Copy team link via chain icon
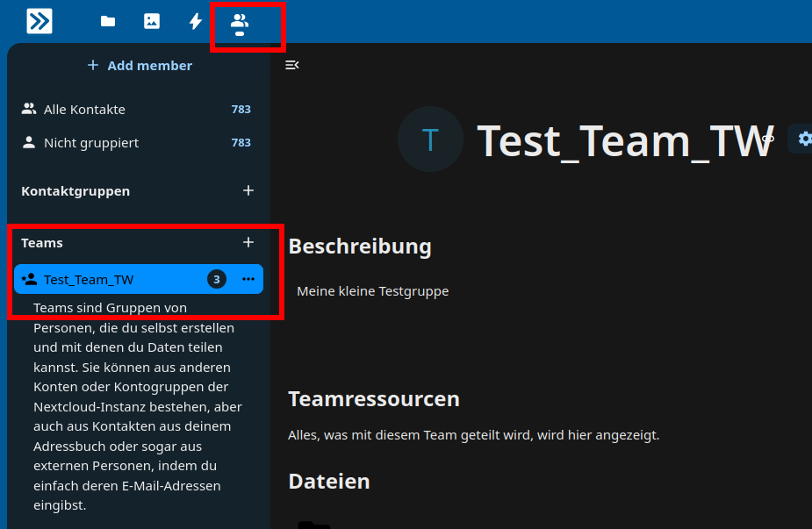This screenshot has height=529, width=812. coord(768,139)
